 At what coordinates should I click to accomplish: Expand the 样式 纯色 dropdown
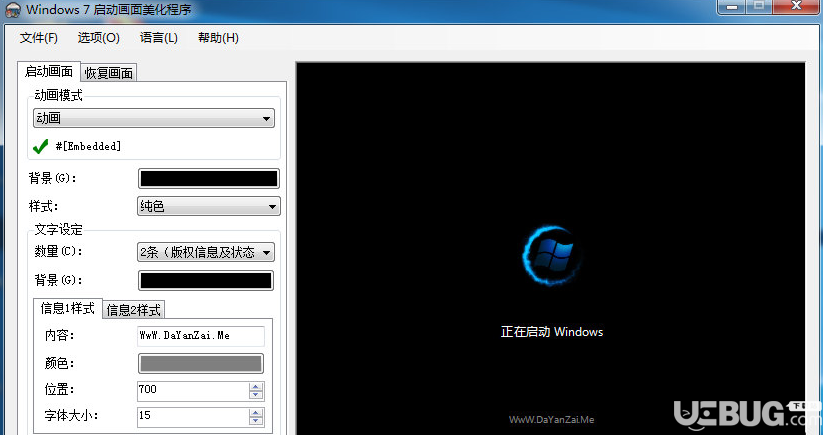208,206
